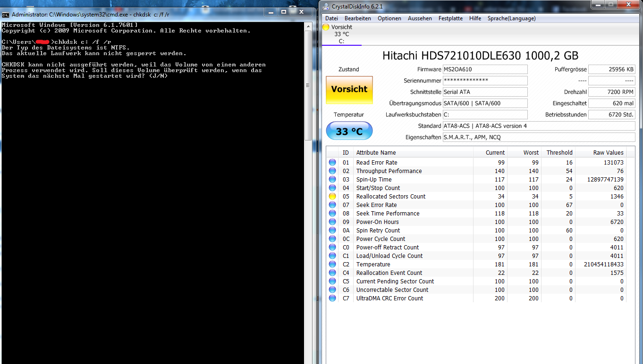Viewport: 643px width, 364px height.
Task: Open the Festplatte menu
Action: tap(450, 18)
